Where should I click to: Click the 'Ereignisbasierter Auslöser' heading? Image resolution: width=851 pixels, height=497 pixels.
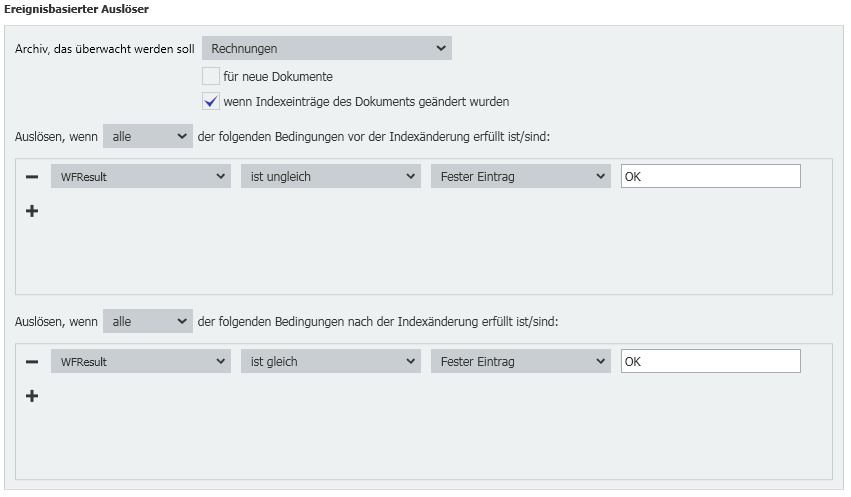77,8
